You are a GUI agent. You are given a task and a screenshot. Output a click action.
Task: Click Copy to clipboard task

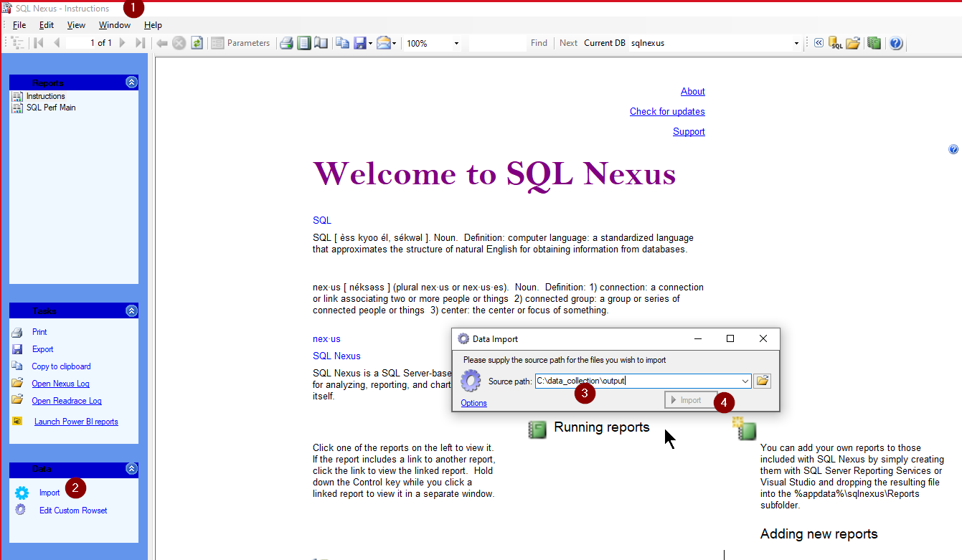[62, 366]
